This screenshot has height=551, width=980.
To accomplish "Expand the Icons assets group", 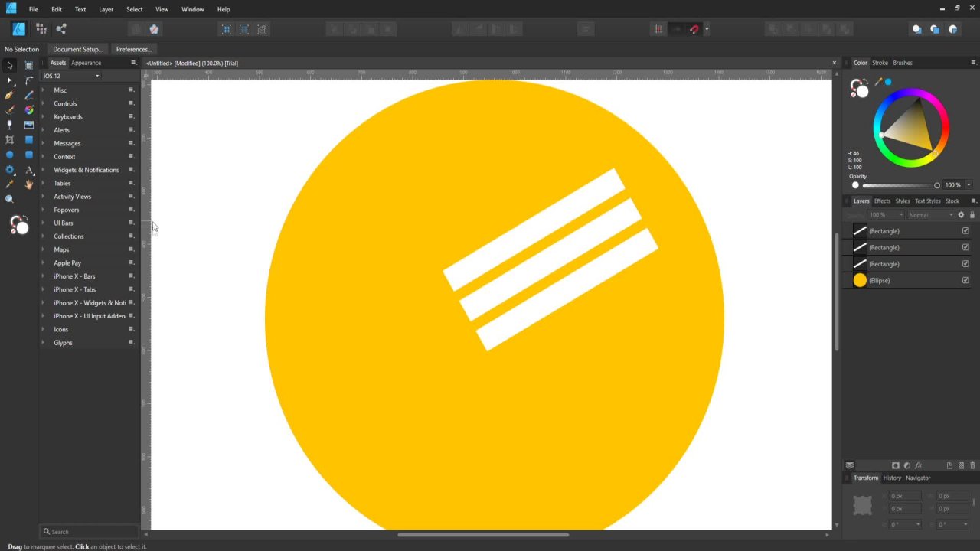I will click(43, 329).
